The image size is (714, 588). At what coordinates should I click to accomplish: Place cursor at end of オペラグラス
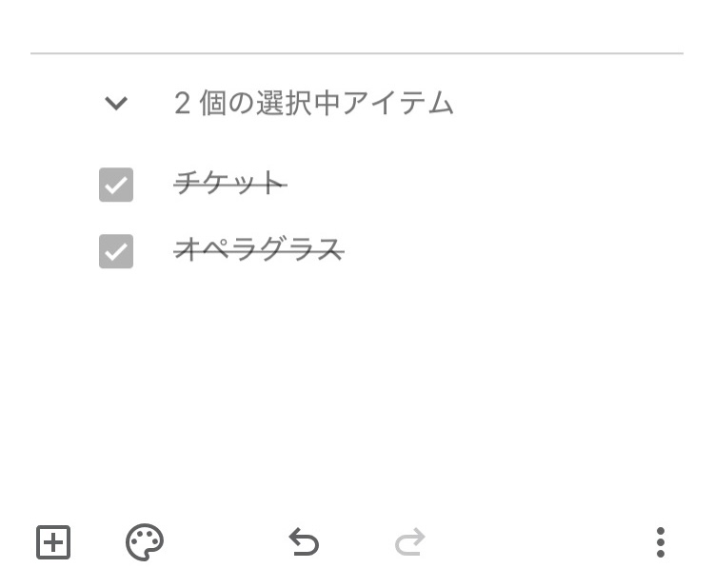[343, 251]
